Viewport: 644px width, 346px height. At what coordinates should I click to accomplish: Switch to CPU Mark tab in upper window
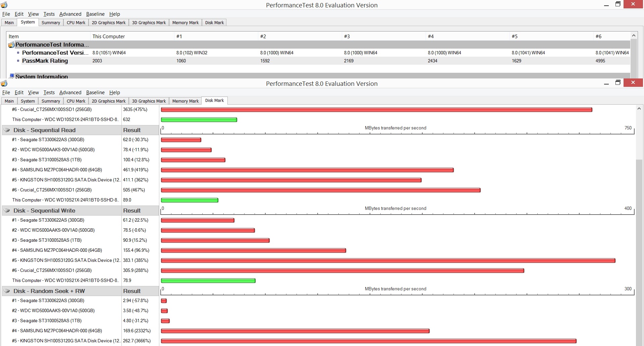pos(76,22)
